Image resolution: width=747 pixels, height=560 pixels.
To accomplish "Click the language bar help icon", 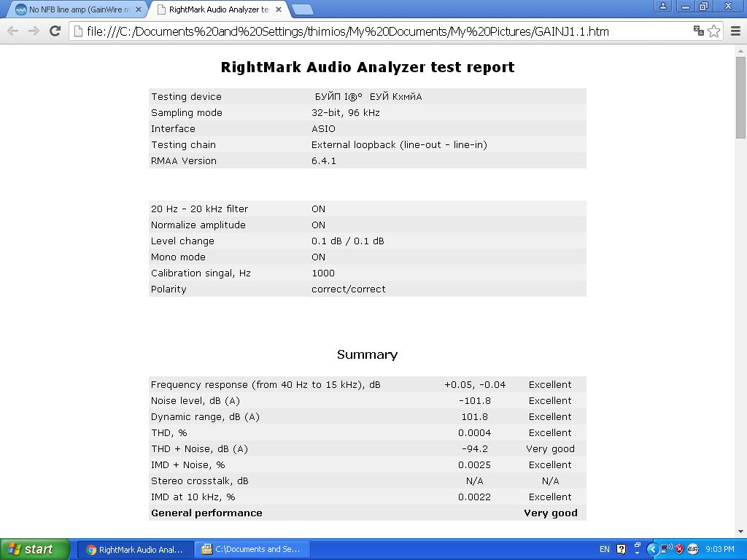I will click(x=622, y=550).
